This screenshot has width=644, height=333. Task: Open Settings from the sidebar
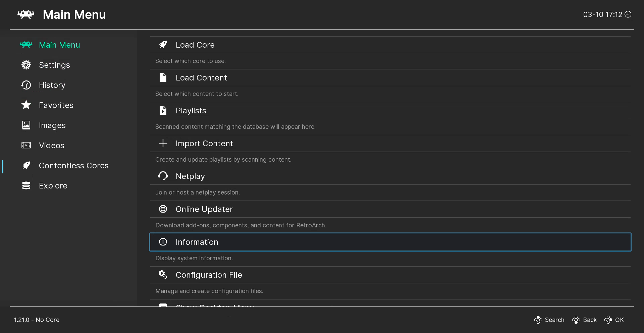[54, 65]
